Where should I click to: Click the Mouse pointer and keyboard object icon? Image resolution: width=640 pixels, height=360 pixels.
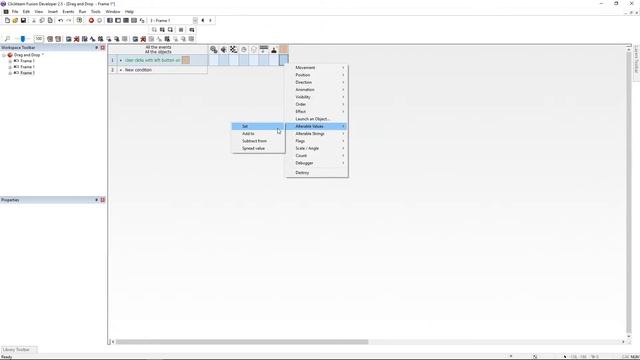point(264,49)
